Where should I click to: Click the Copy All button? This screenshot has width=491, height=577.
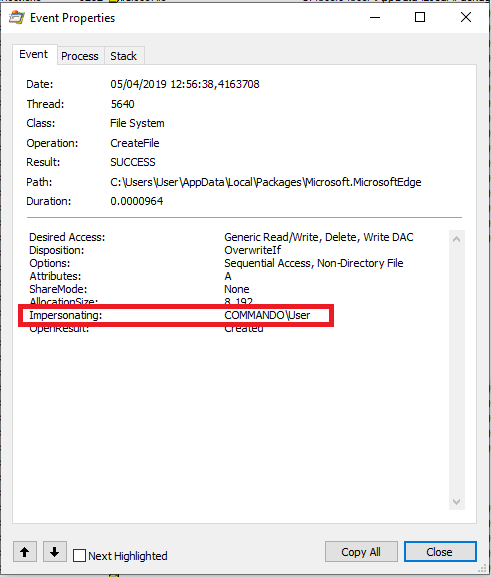click(361, 552)
